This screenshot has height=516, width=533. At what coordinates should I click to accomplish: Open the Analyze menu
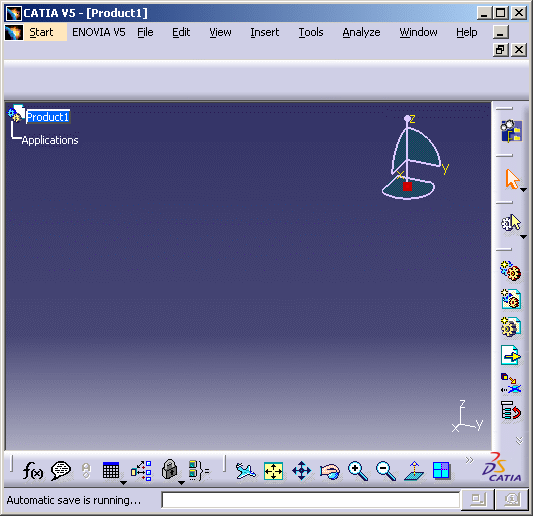(x=361, y=32)
